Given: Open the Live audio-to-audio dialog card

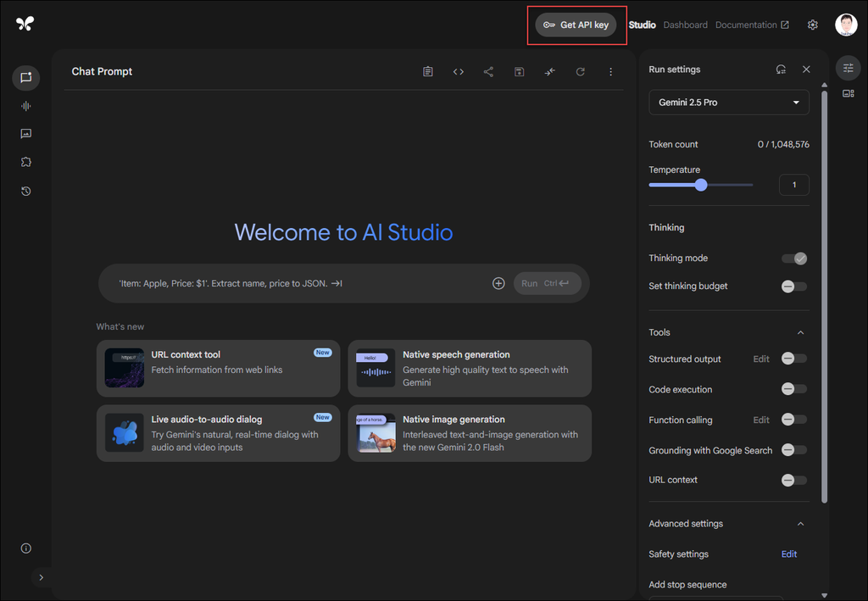Looking at the screenshot, I should pyautogui.click(x=218, y=433).
